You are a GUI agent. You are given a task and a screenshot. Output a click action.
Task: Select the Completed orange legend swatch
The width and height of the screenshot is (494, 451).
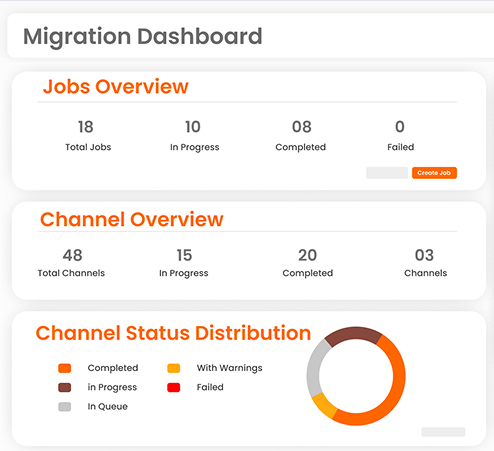[65, 368]
